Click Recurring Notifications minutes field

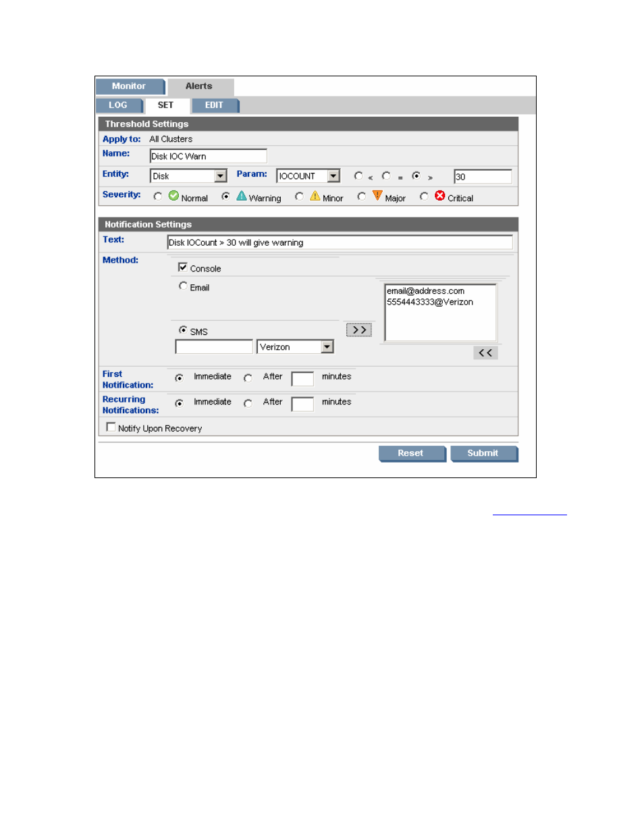tap(302, 404)
